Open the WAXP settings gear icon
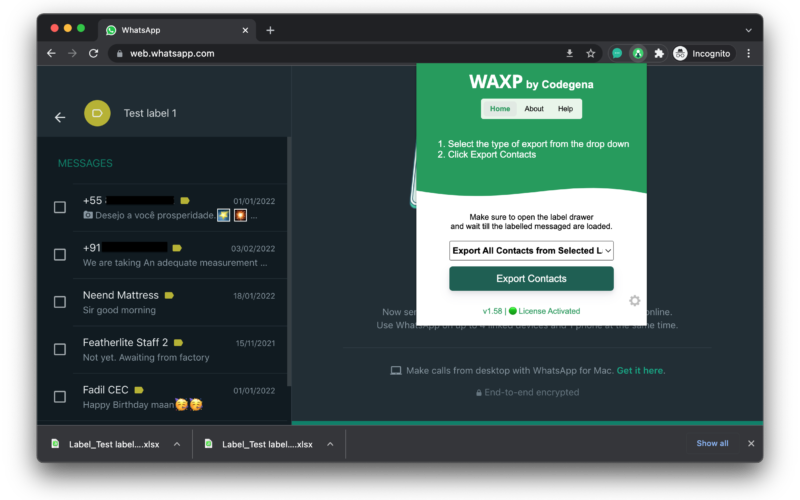This screenshot has width=800, height=500. click(634, 301)
